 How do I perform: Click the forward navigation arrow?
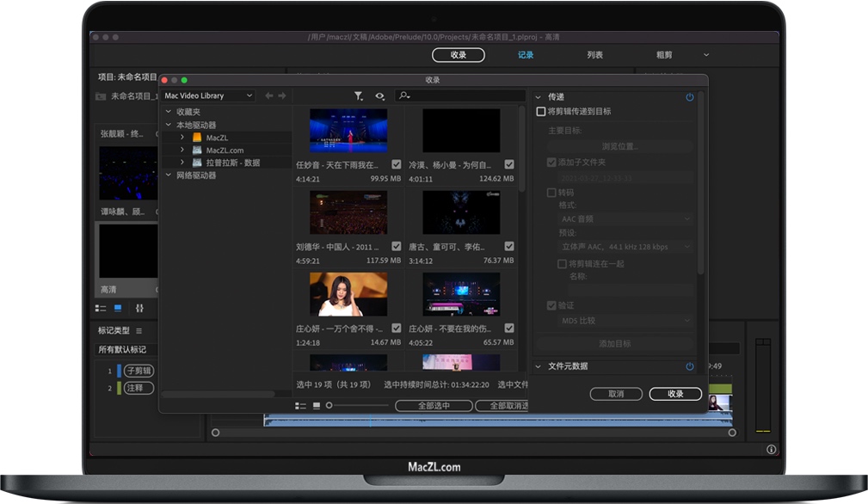(x=281, y=95)
